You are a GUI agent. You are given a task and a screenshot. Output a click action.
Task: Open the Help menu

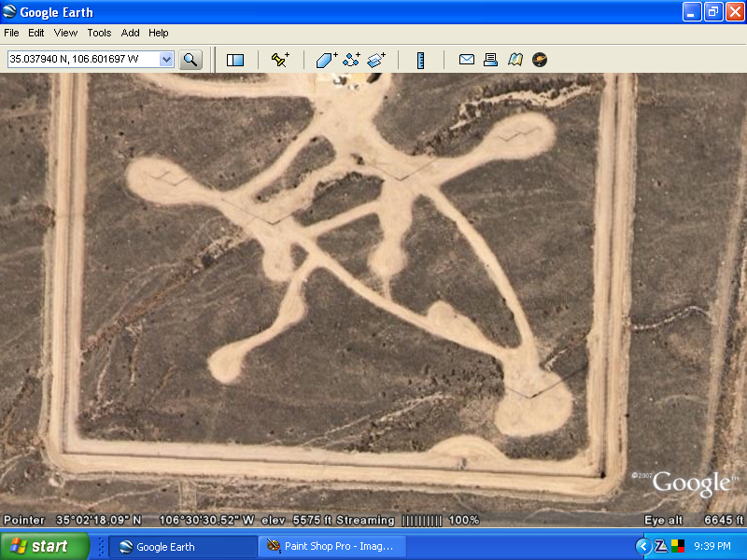[x=159, y=33]
